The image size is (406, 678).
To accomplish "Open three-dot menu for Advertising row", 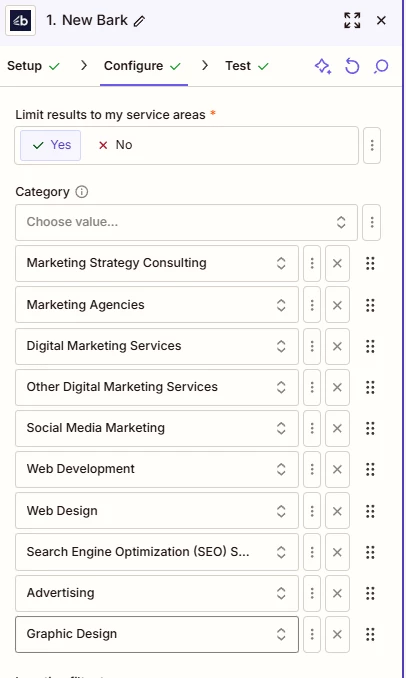I will pos(312,593).
